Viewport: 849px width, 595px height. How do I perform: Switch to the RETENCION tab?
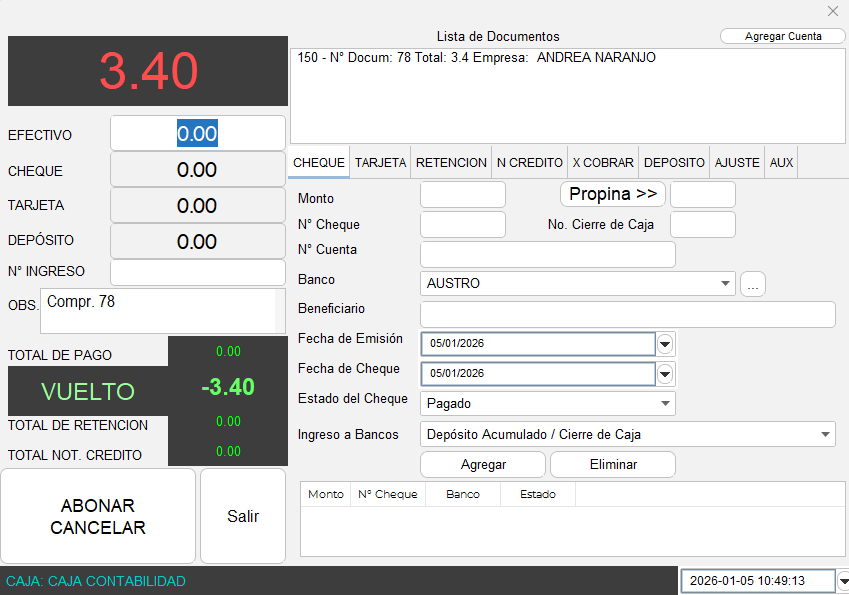pos(451,163)
